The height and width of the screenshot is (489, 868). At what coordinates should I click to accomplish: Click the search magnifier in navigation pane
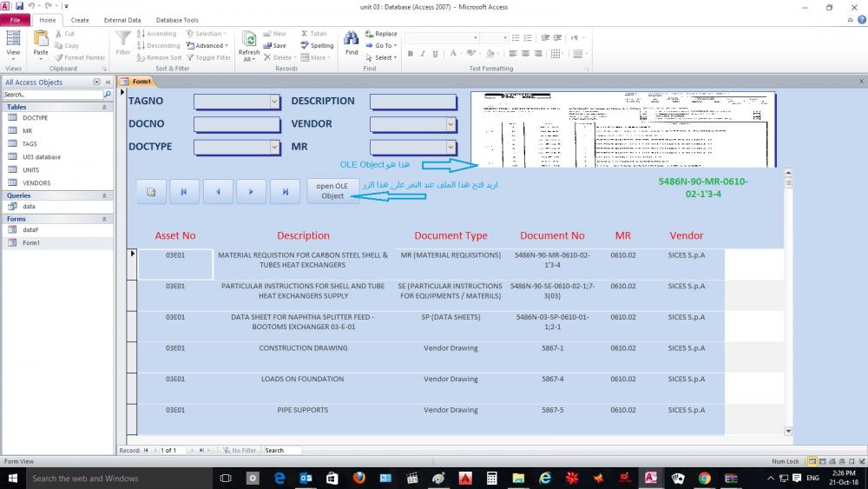tap(108, 94)
